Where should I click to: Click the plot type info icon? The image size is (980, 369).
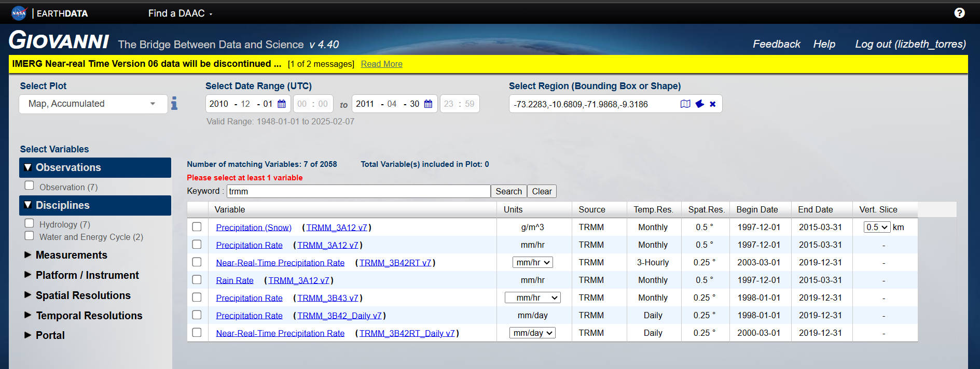[174, 104]
